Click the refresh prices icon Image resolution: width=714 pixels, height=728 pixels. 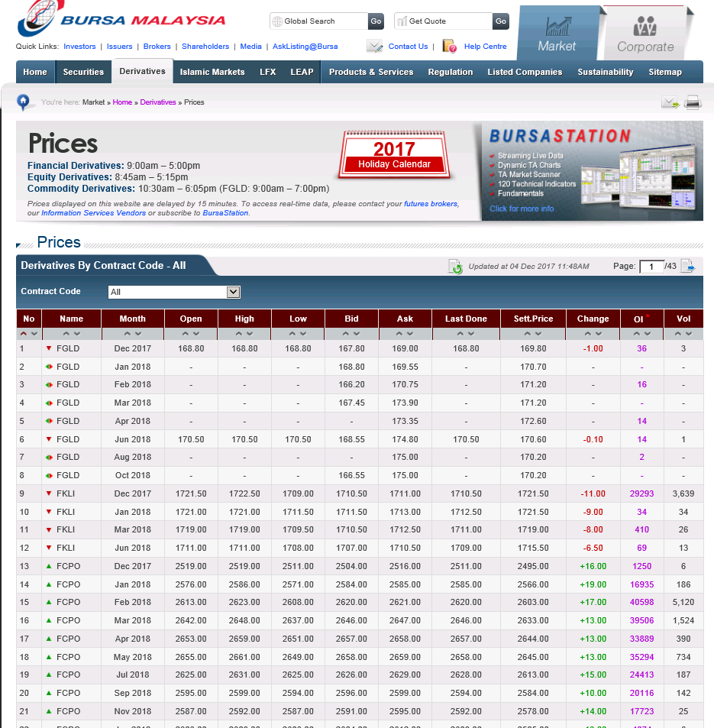click(x=455, y=267)
